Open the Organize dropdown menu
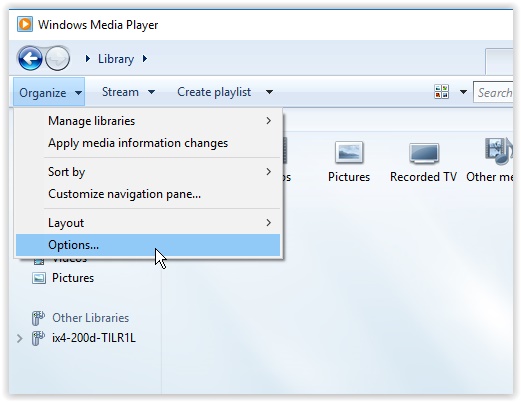Image resolution: width=521 pixels, height=402 pixels. point(49,92)
